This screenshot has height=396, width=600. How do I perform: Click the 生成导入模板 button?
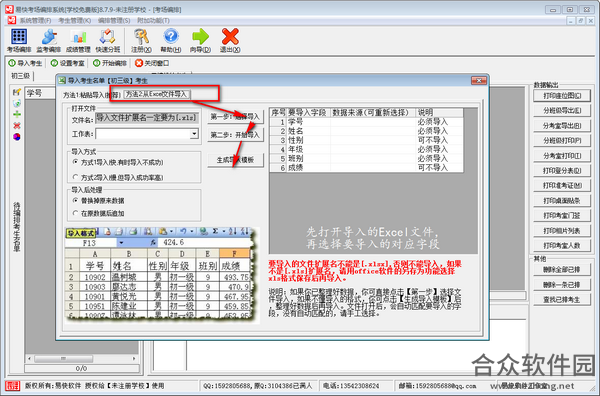pyautogui.click(x=235, y=160)
